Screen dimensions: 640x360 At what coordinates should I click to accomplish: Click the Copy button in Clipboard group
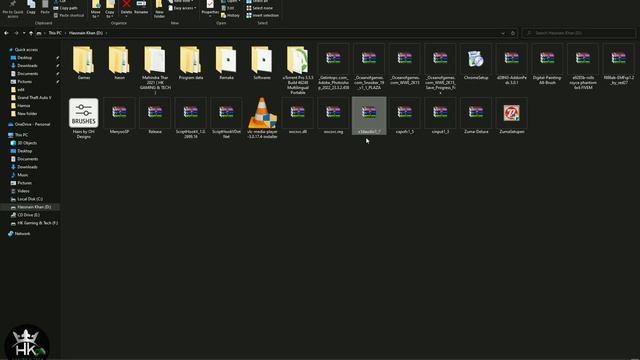(x=31, y=8)
